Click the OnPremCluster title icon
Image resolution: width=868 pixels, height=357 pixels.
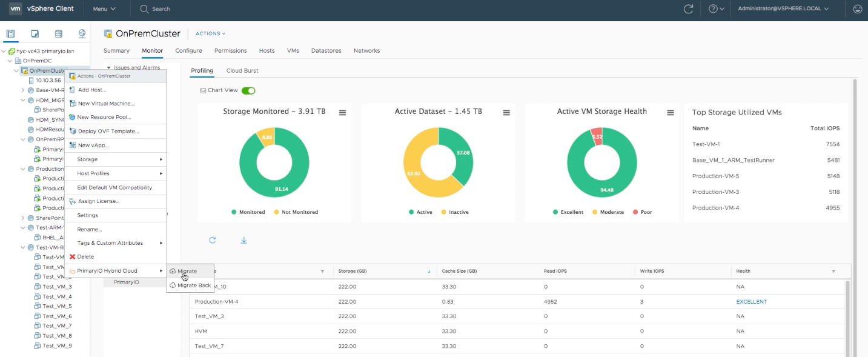108,34
